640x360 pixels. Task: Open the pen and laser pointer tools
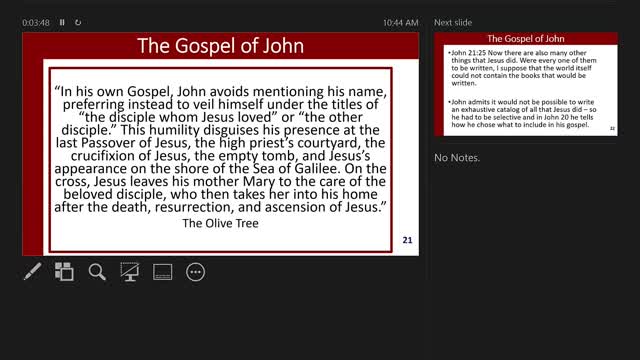[32, 272]
